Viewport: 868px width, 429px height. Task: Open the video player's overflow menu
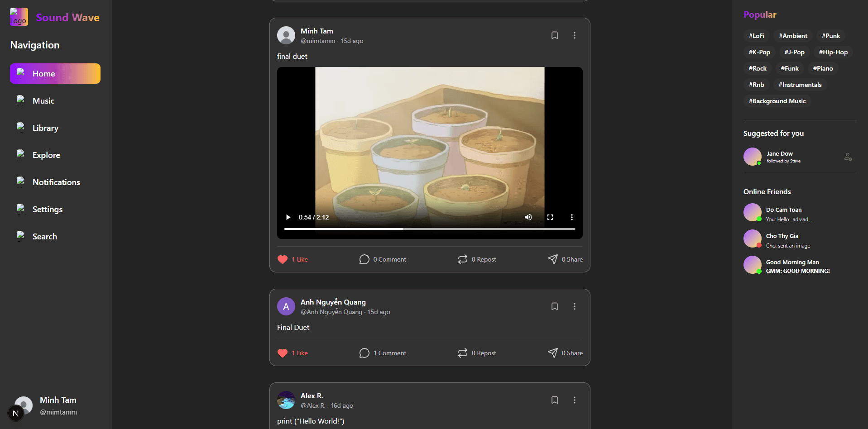tap(571, 217)
